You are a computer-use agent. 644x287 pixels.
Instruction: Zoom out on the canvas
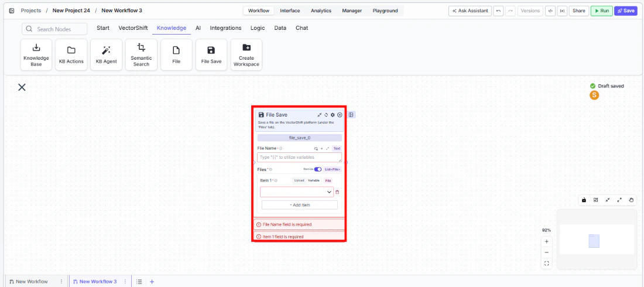coord(547,252)
